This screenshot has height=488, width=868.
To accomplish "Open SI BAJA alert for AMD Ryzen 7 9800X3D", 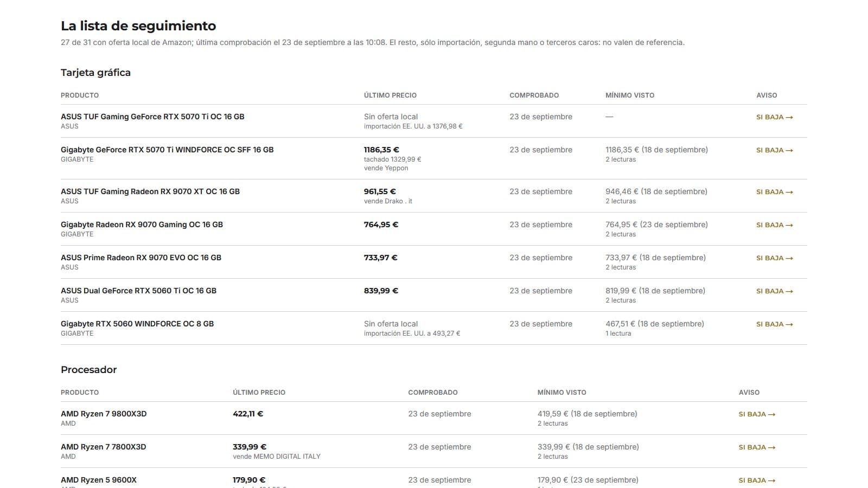I will [756, 414].
